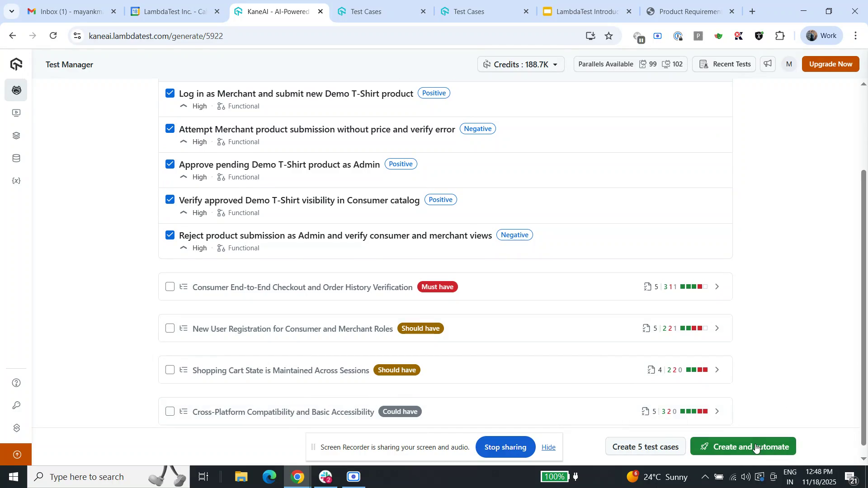This screenshot has height=488, width=868.
Task: Select the key icon in the sidebar
Action: coord(16,405)
